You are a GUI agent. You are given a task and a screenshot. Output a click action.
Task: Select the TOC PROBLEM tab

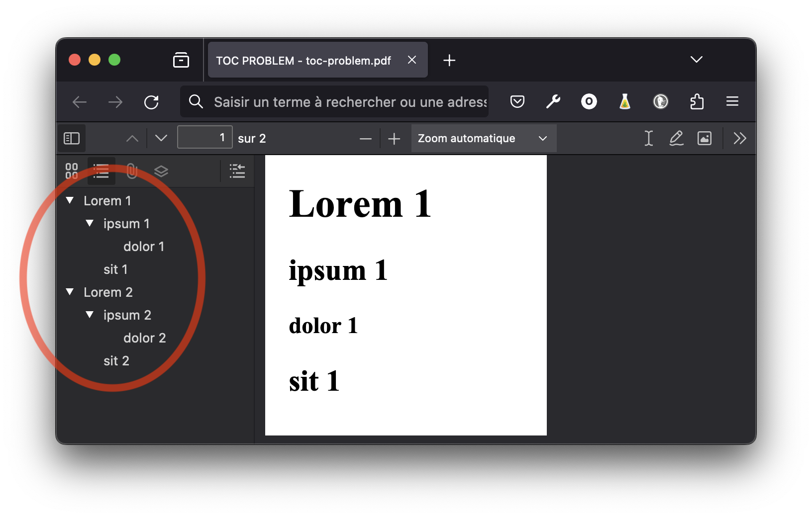(304, 61)
